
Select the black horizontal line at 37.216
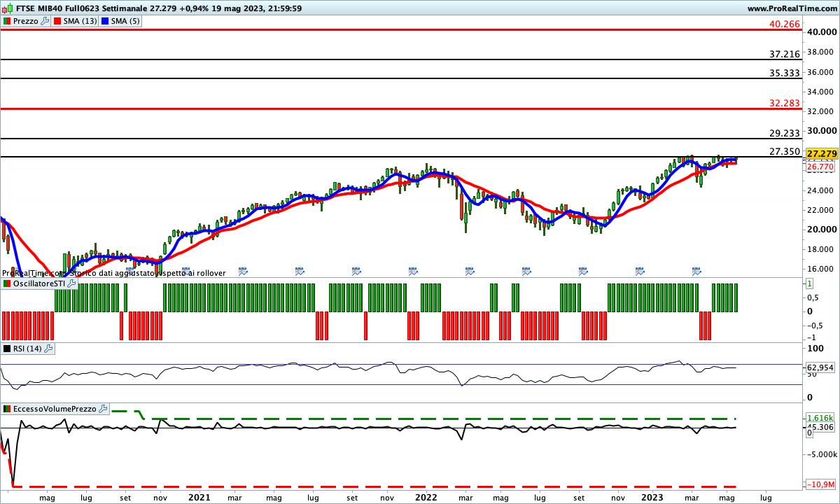pos(402,60)
